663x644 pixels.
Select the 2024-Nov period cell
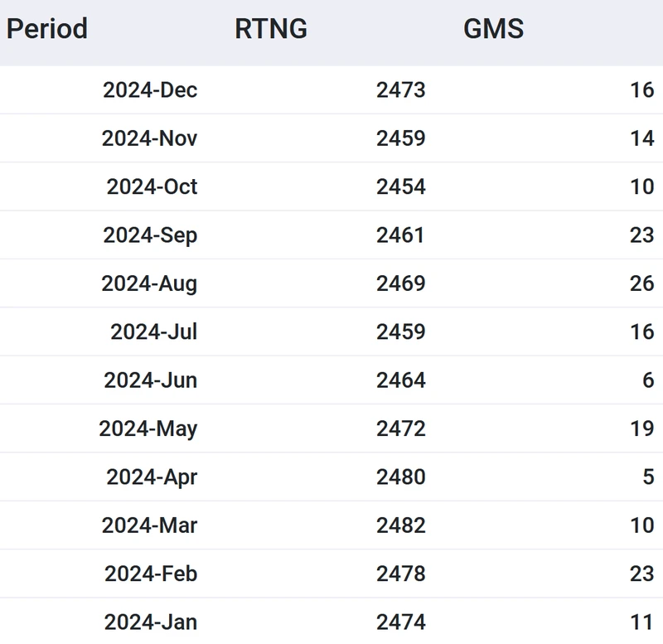tap(150, 138)
